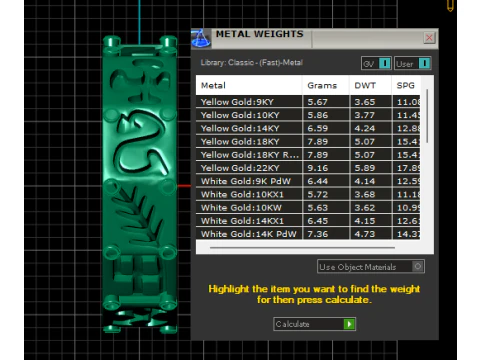Click the SPG column header
The width and height of the screenshot is (480, 360).
point(406,85)
